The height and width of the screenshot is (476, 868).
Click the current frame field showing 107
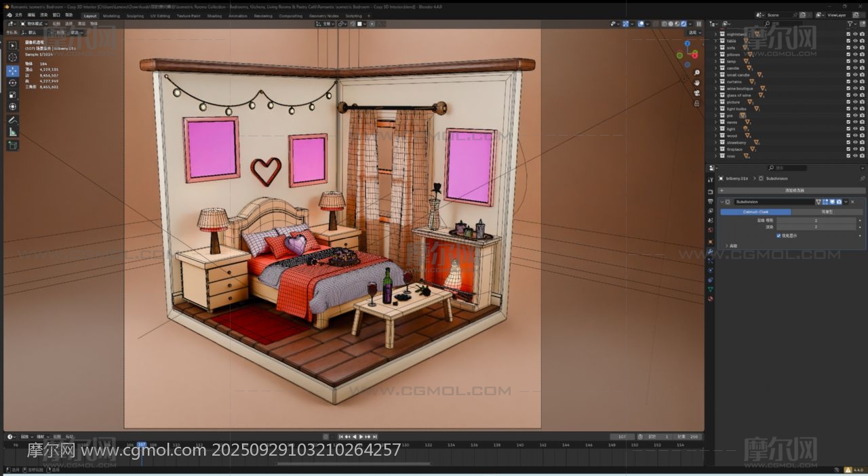tap(622, 437)
